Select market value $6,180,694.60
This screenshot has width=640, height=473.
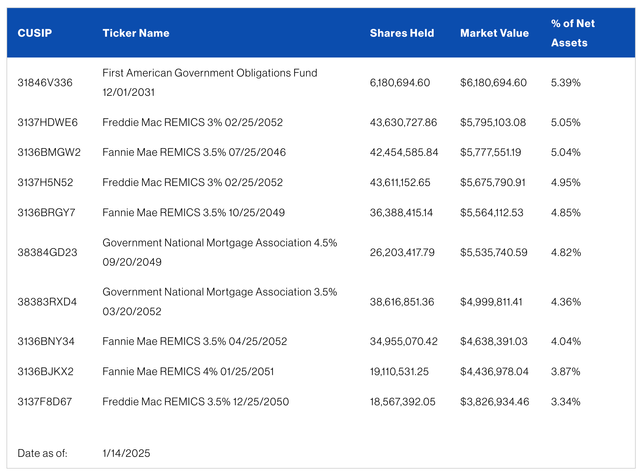(493, 82)
